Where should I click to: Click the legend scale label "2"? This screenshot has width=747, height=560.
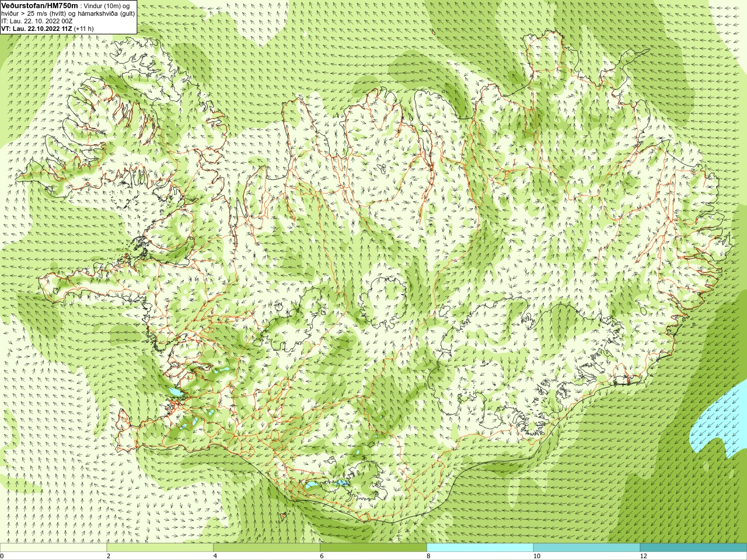tap(109, 556)
